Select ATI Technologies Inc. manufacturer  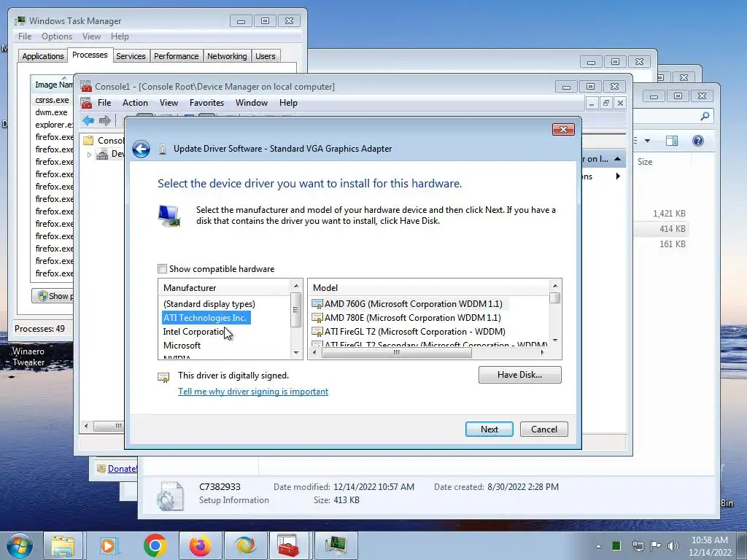pyautogui.click(x=205, y=318)
